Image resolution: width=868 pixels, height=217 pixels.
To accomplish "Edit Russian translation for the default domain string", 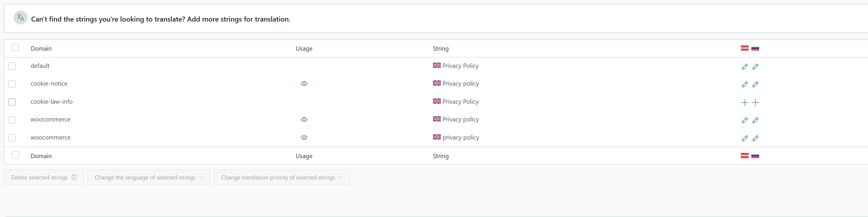I will (x=755, y=67).
